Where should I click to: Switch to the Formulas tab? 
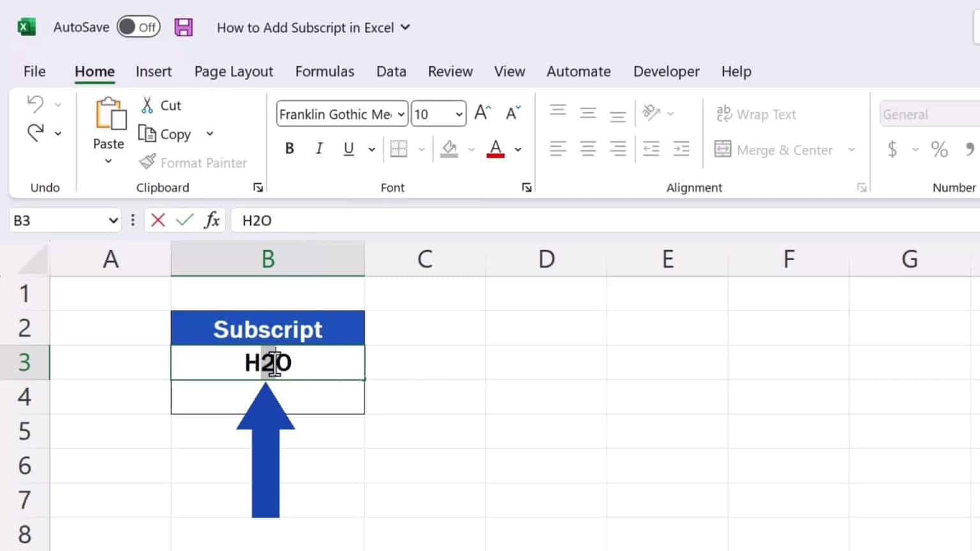pos(324,71)
